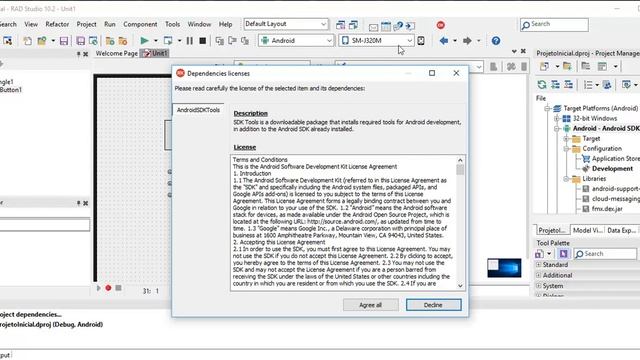Open the Component menu
This screenshot has width=640, height=360.
140,24
